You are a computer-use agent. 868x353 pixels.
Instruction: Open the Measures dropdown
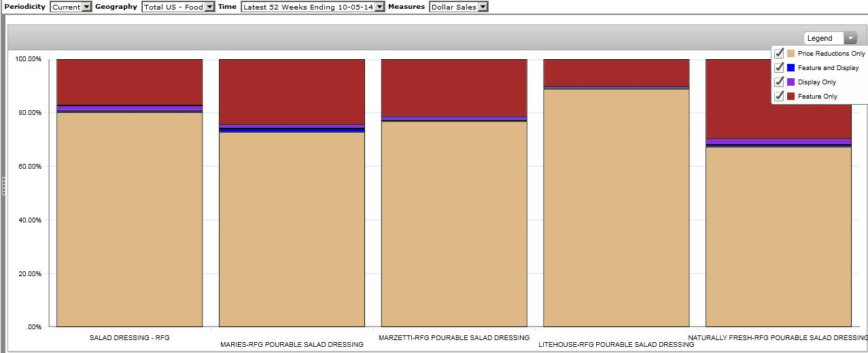coord(483,7)
